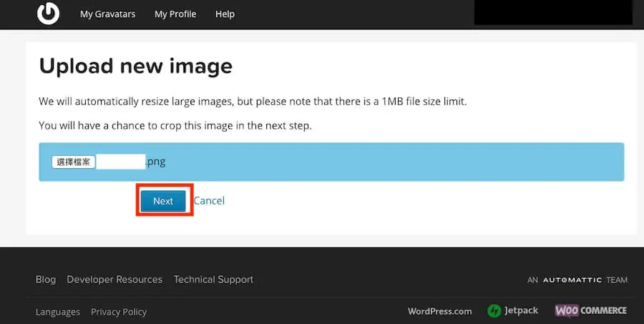Click the light-blue file upload bar
The height and width of the screenshot is (324, 644).
331,162
